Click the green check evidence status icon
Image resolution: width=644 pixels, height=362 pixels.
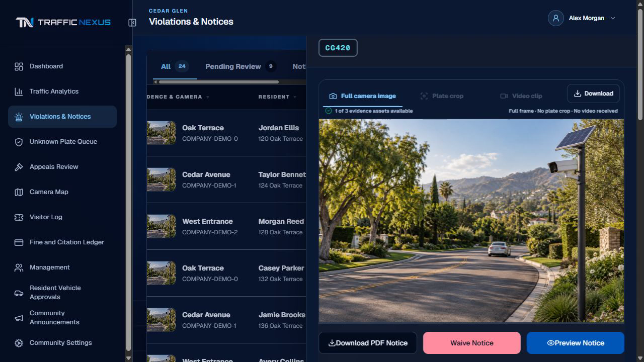click(x=329, y=111)
